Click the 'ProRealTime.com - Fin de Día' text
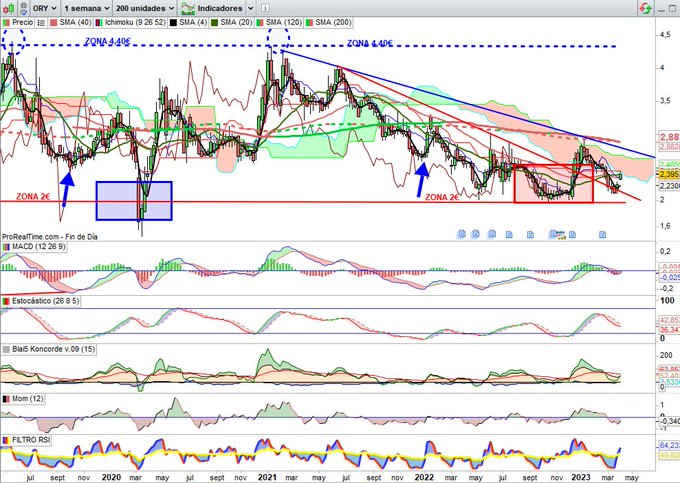This screenshot has width=680, height=483. coord(50,237)
